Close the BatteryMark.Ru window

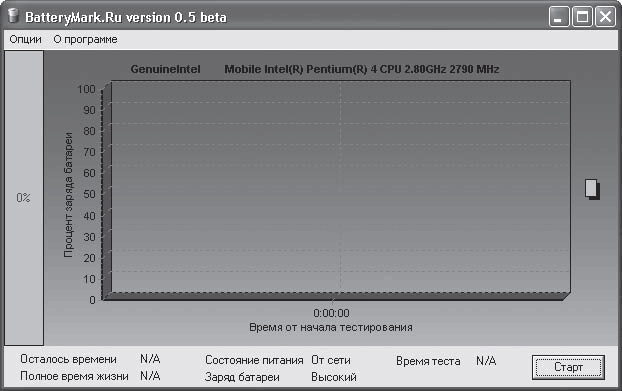[x=605, y=17]
